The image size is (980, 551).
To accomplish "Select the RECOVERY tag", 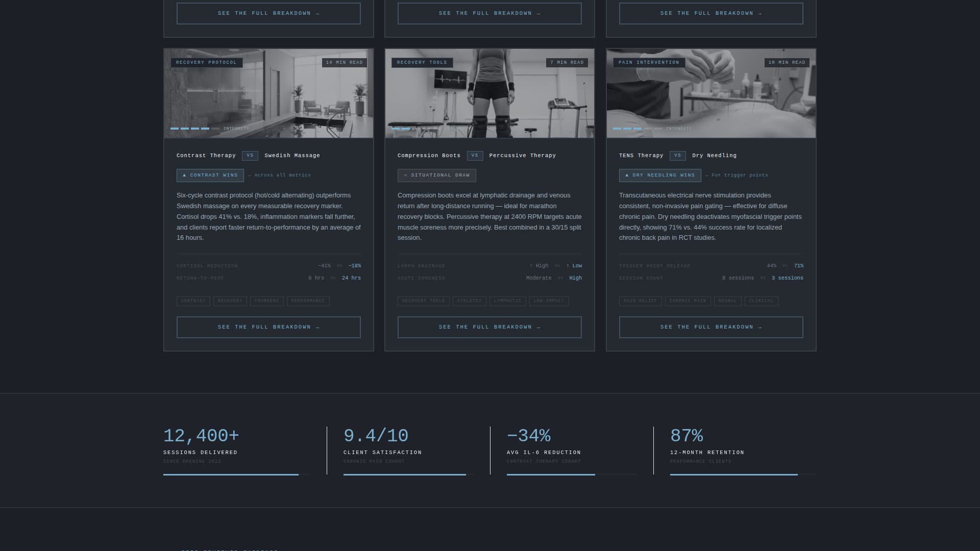I will [x=230, y=301].
